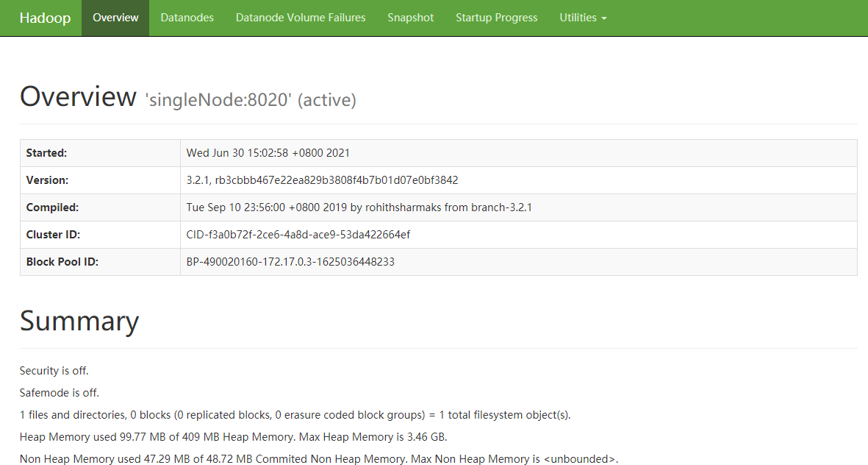Select version value '3.2.1, rb3cbbb467e22ea829b3808f4b7b01d07e0bf3842'
This screenshot has height=465, width=868.
pos(322,180)
